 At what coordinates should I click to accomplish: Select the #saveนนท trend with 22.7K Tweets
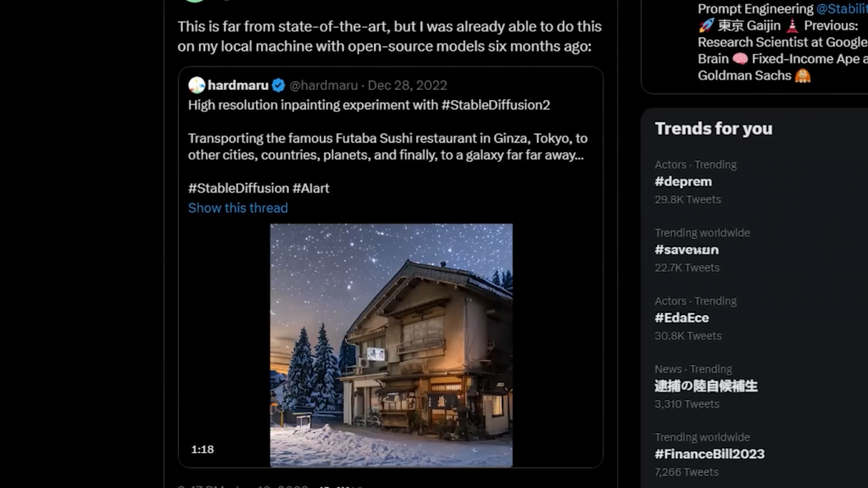coord(687,250)
